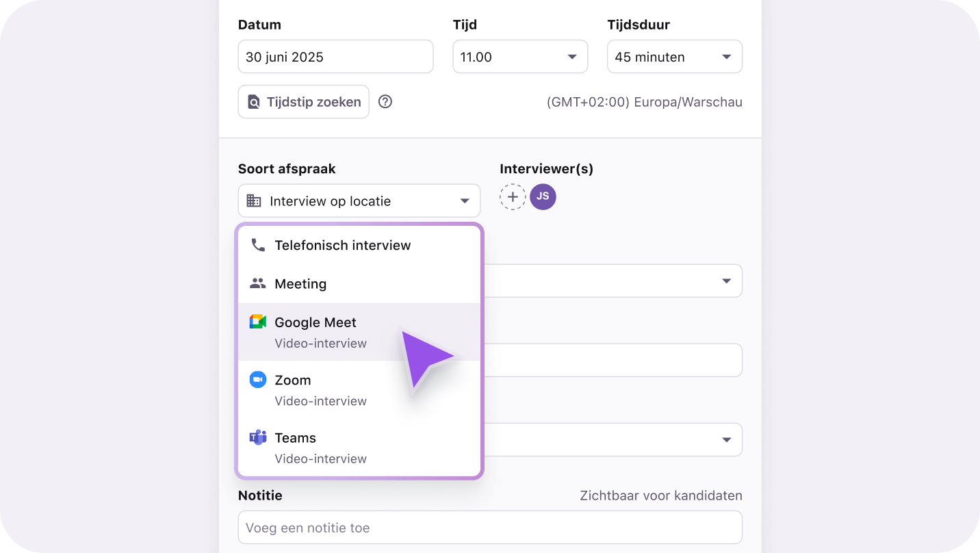This screenshot has width=980, height=553.
Task: Click the people icon next to Meeting
Action: tap(258, 283)
